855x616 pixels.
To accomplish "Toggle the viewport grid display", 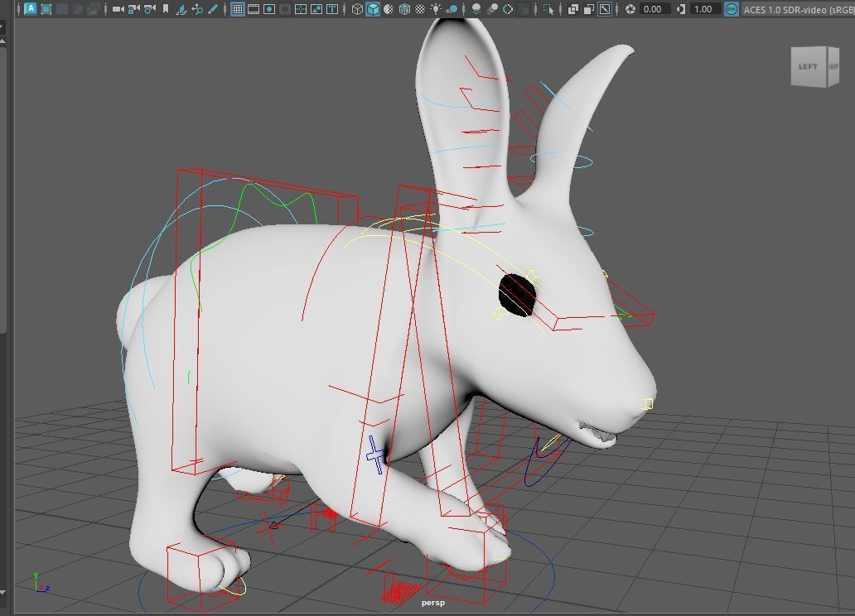I will tap(239, 10).
